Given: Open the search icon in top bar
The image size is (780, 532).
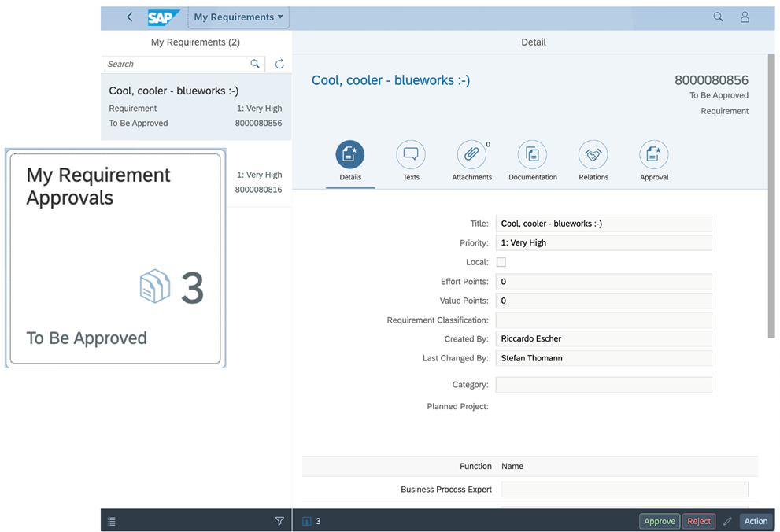Looking at the screenshot, I should [718, 17].
